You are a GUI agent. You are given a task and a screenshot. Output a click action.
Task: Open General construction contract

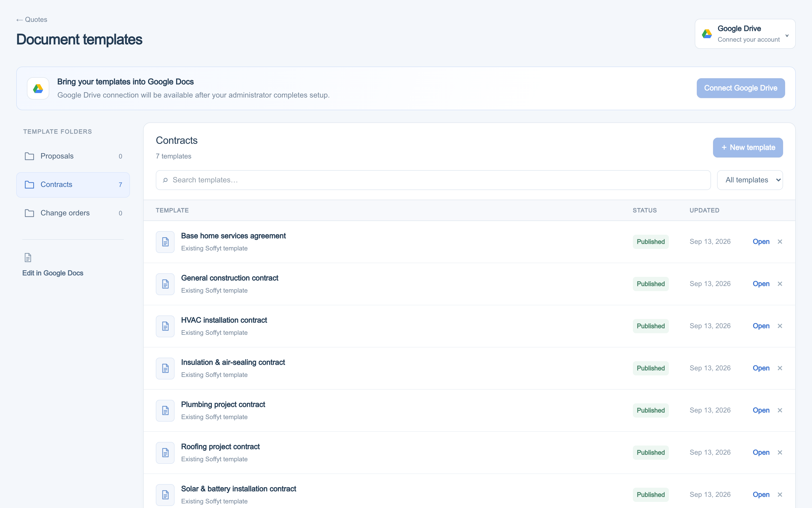tap(761, 284)
